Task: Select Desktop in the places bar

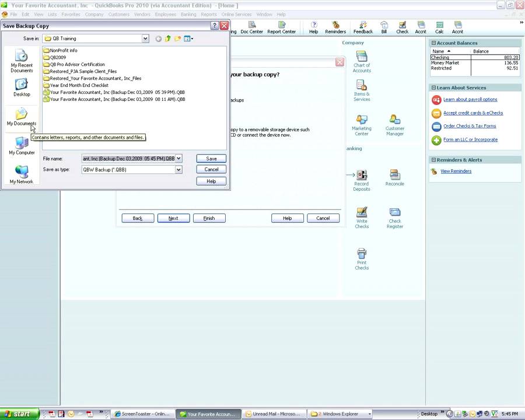Action: (22, 87)
